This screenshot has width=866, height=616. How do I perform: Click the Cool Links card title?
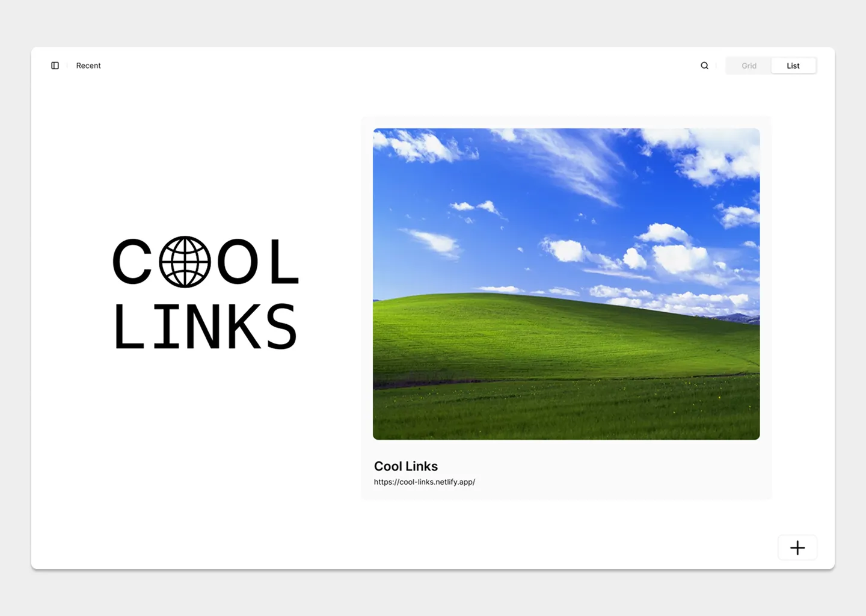[406, 466]
